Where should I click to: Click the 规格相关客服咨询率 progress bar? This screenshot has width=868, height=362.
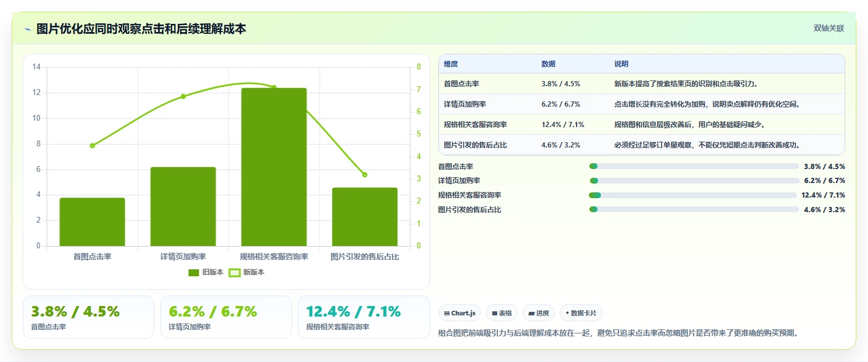(x=693, y=195)
